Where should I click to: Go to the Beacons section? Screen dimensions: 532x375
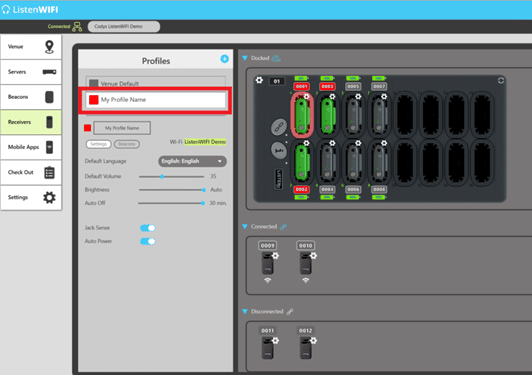[x=31, y=97]
